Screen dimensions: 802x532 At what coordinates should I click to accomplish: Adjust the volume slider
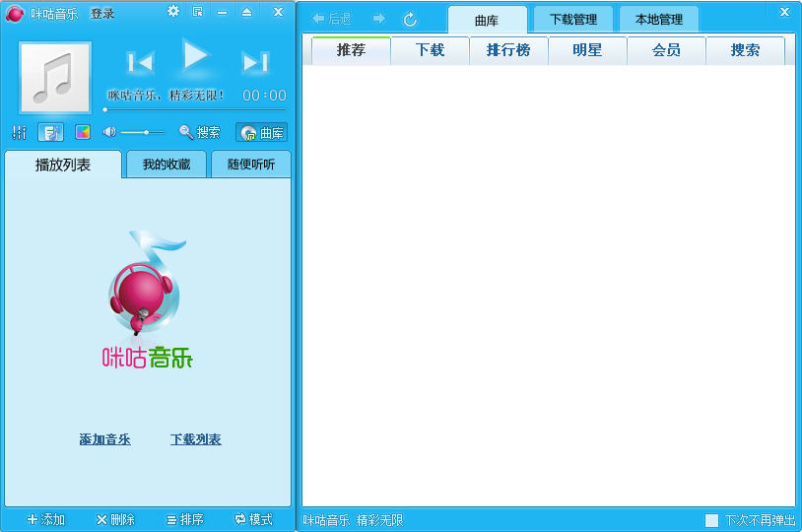[143, 132]
